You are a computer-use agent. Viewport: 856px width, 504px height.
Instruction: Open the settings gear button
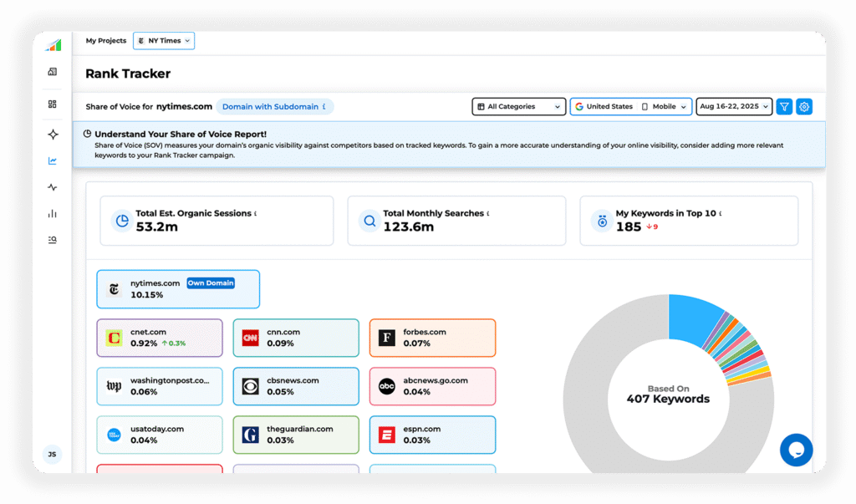(x=804, y=107)
